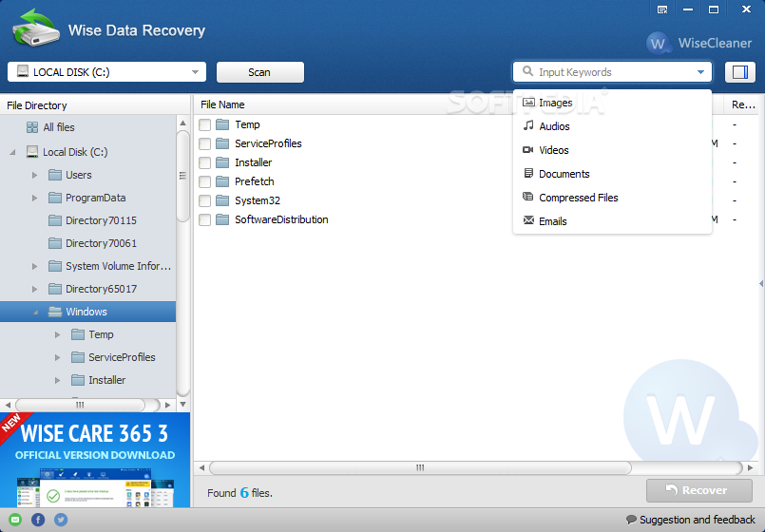The width and height of the screenshot is (765, 532).
Task: Check the System32 checkbox
Action: pyautogui.click(x=205, y=200)
